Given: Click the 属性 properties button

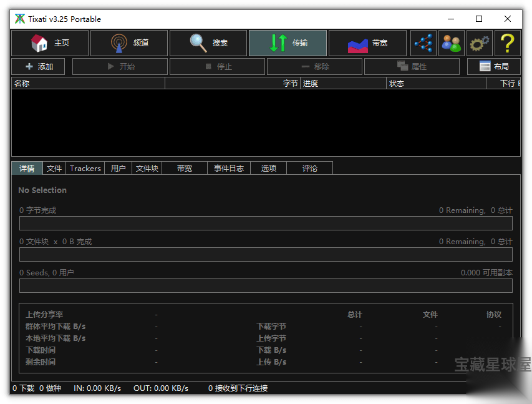Looking at the screenshot, I should (412, 67).
